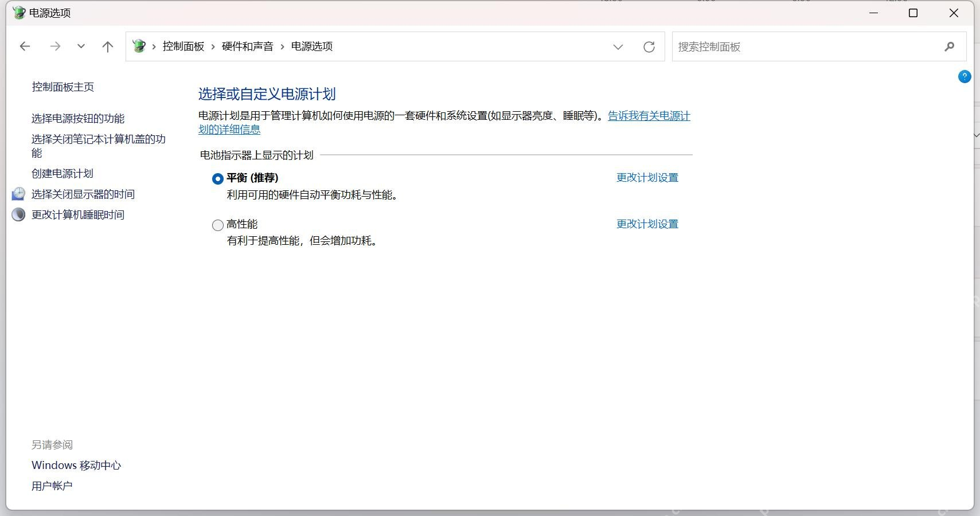Screen dimensions: 980x516
Task: Click 电源选项 in the breadcrumb
Action: pyautogui.click(x=312, y=46)
